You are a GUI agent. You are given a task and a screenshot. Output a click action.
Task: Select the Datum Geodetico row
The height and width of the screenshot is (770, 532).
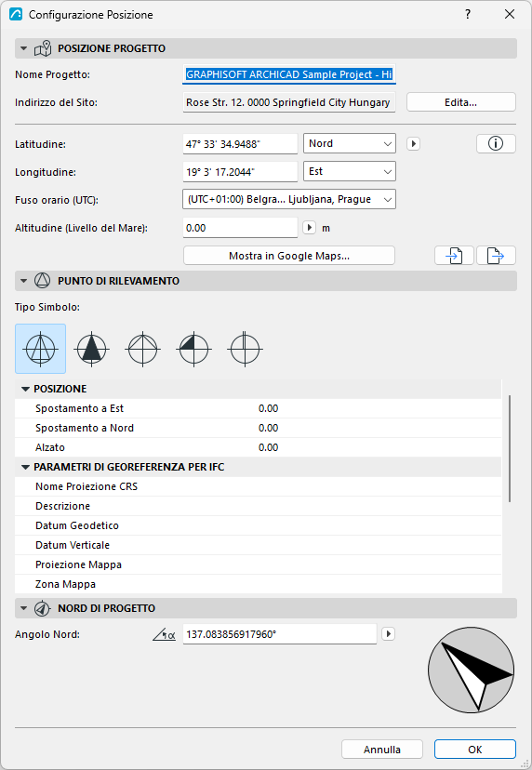click(259, 525)
